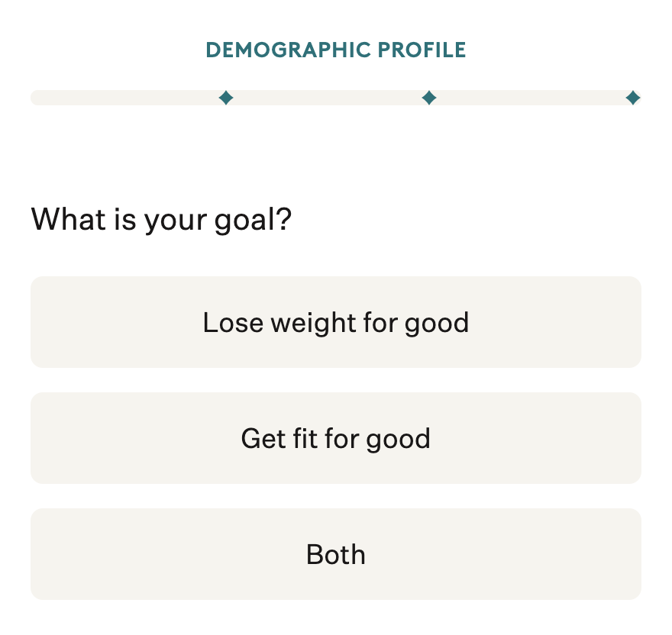Screen dimensions: 672x635
Task: Choose 'Get fit for good' as goal
Action: coord(336,438)
